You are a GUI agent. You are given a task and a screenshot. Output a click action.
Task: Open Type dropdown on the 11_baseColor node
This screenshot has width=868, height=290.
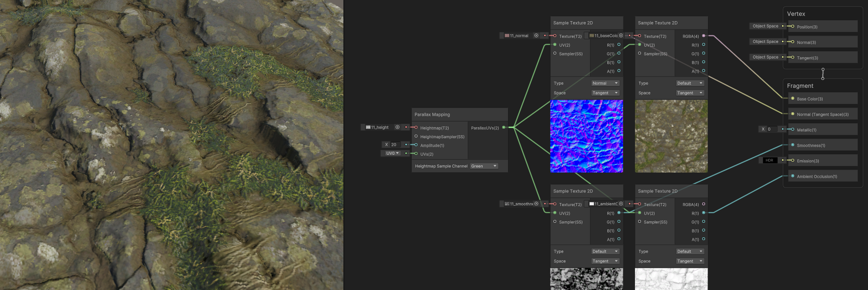click(690, 83)
